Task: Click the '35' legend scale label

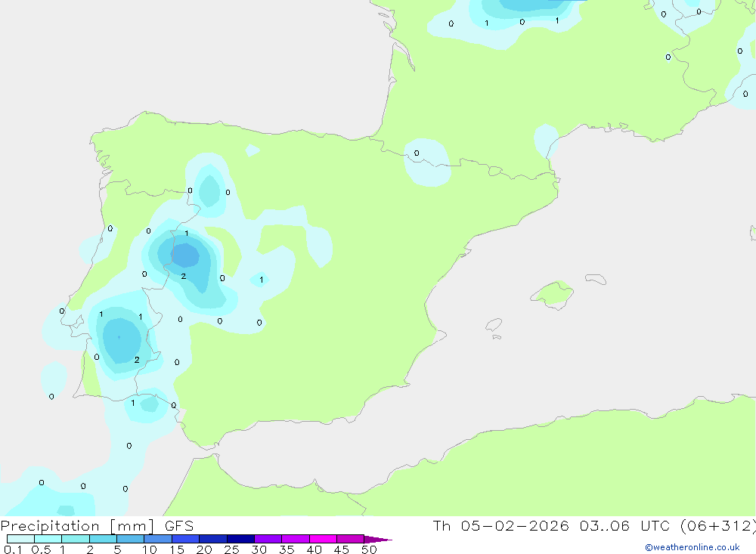Action: click(287, 549)
